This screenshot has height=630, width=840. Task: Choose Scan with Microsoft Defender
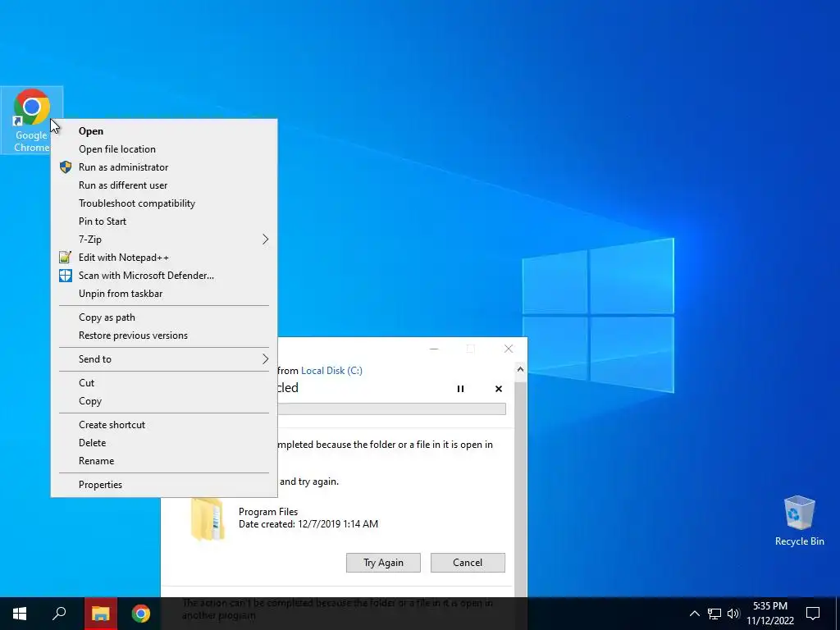[164, 276]
